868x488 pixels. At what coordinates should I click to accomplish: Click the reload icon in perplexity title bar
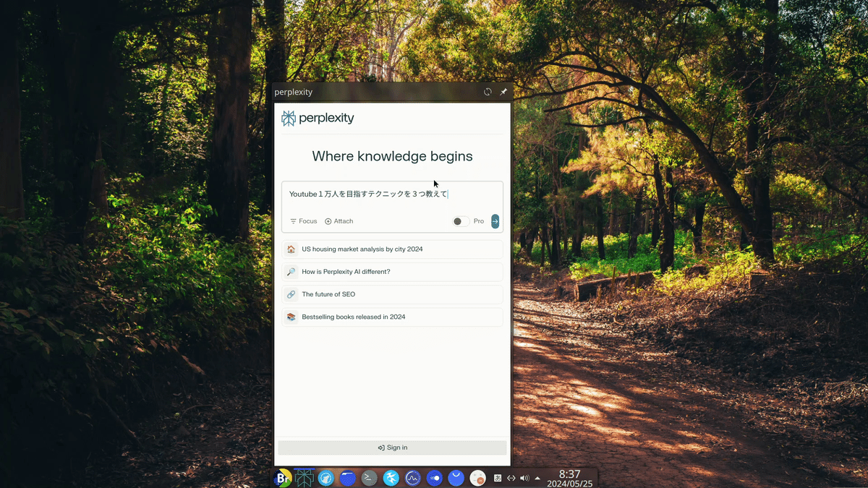pyautogui.click(x=488, y=92)
